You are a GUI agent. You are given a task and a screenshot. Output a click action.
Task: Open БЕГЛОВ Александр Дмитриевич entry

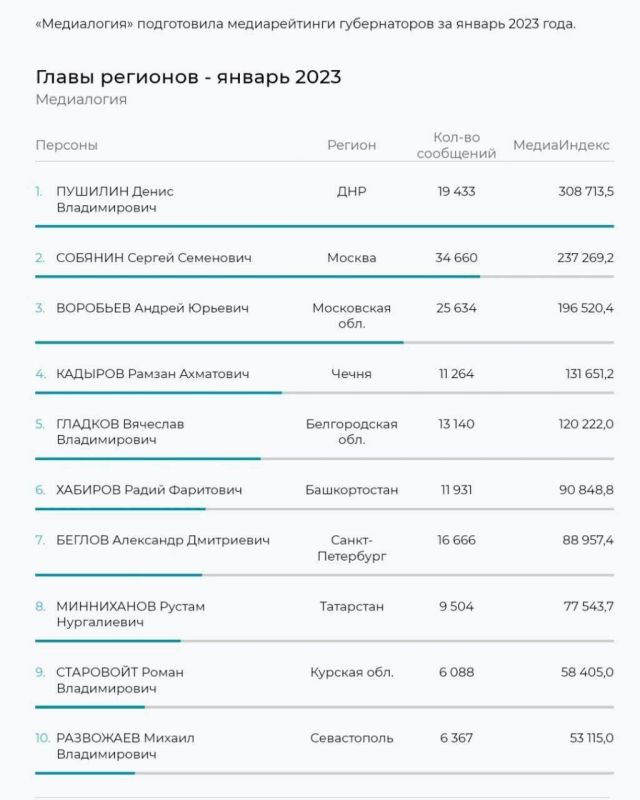pyautogui.click(x=163, y=540)
